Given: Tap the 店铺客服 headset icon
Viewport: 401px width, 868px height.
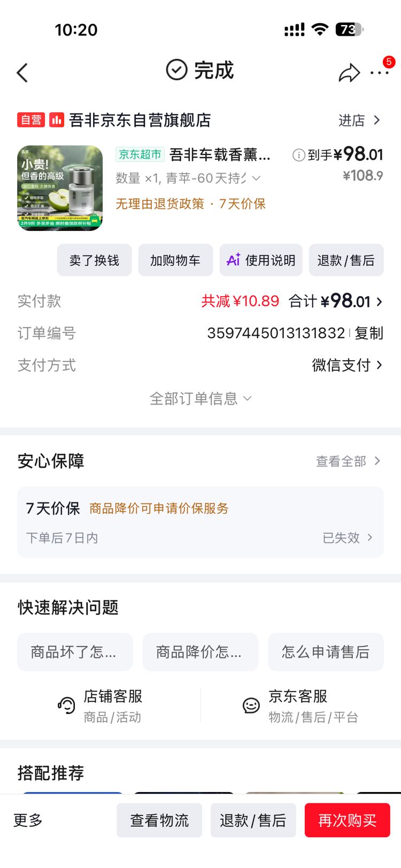Looking at the screenshot, I should pos(67,706).
